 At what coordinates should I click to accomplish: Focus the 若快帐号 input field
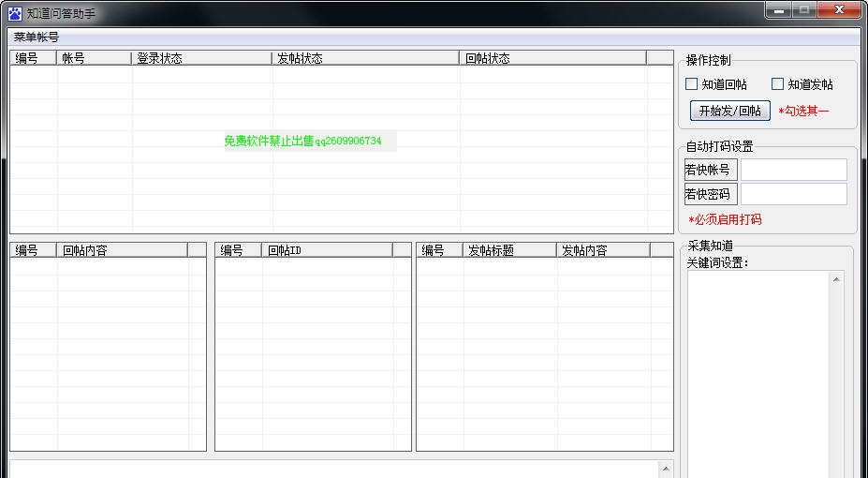pyautogui.click(x=794, y=170)
